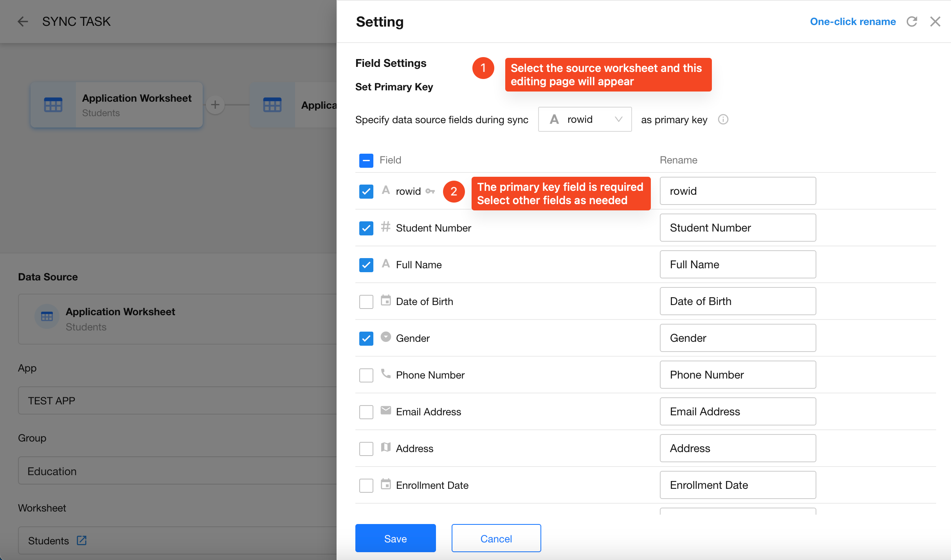The image size is (951, 560).
Task: Click the plus icon between worksheet nodes
Action: pyautogui.click(x=215, y=105)
